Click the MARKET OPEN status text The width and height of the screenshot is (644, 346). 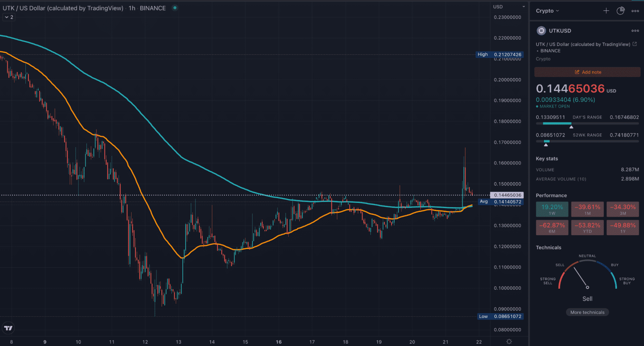554,106
